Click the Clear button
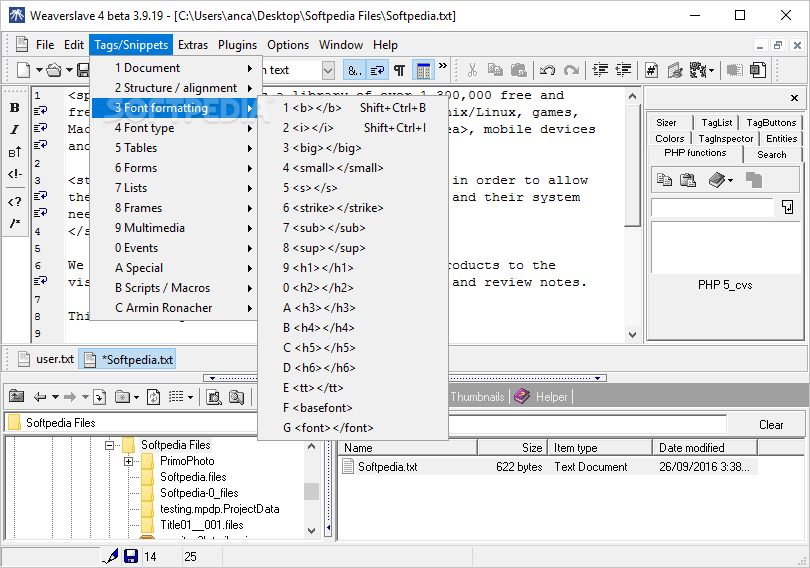The height and width of the screenshot is (568, 810). [x=771, y=425]
